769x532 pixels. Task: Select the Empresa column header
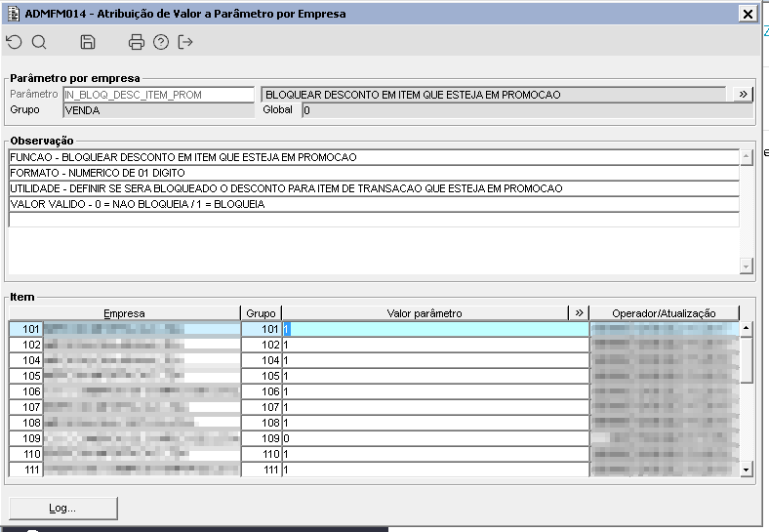coord(125,313)
